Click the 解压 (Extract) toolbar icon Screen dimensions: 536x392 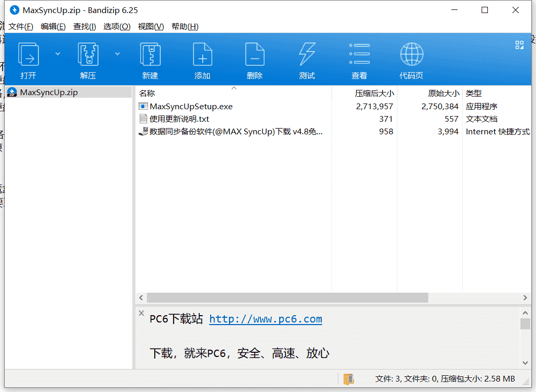88,54
